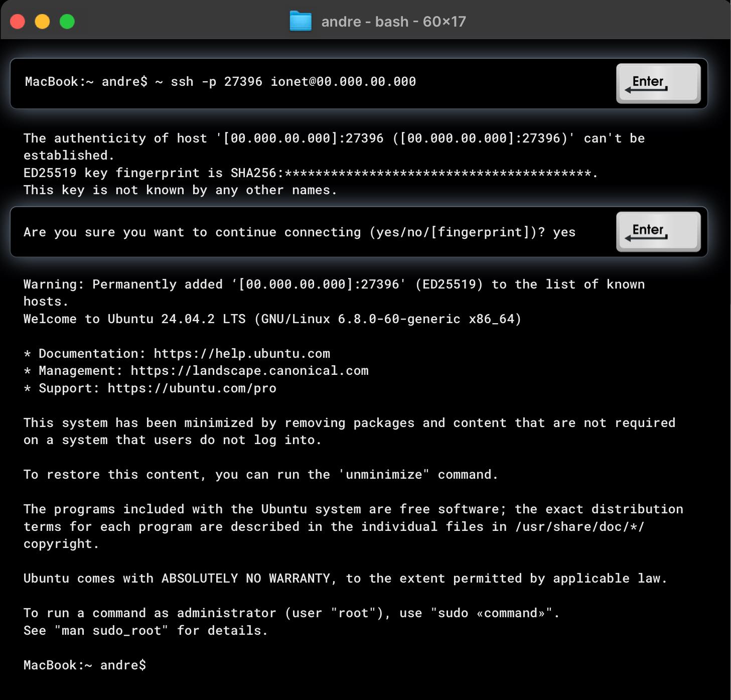Click the 'ABSOLUTELY NO WARRANTY' line
The image size is (731, 700).
click(x=345, y=579)
